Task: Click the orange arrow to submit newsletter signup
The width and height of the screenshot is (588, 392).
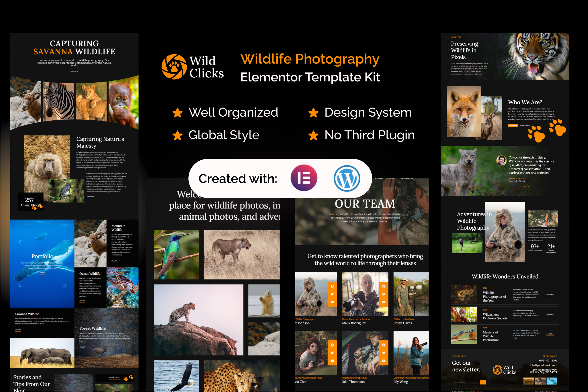Action: pyautogui.click(x=483, y=382)
